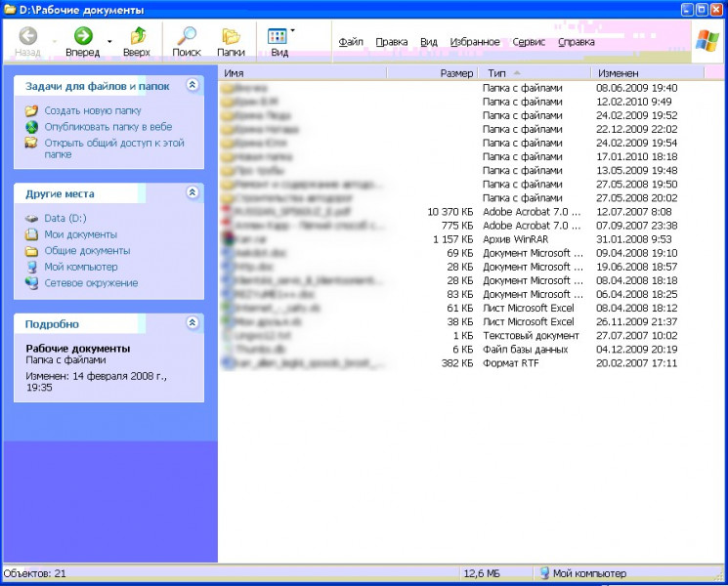This screenshot has width=728, height=586.
Task: Click the Data (D:) drive icon
Action: pyautogui.click(x=32, y=219)
